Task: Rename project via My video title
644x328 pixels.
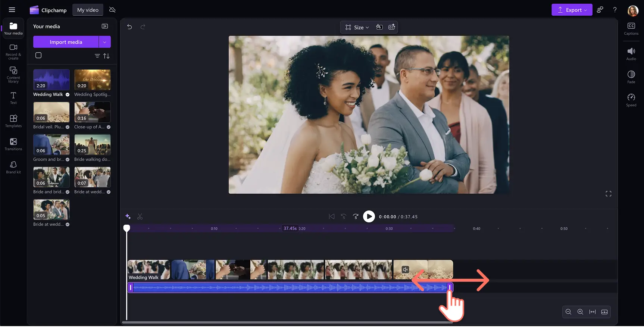Action: pos(88,10)
